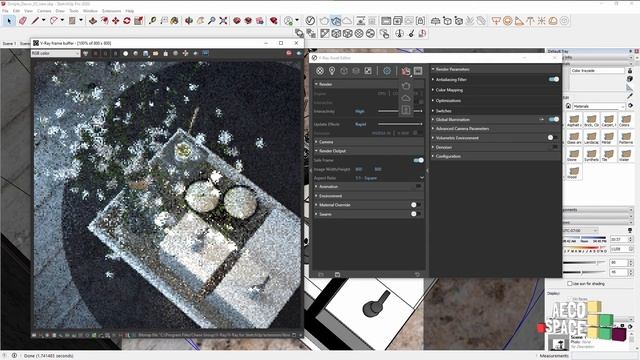Click the eyedropper sample paint icon in Materials
Viewport: 640px width, 360px height.
[x=630, y=96]
